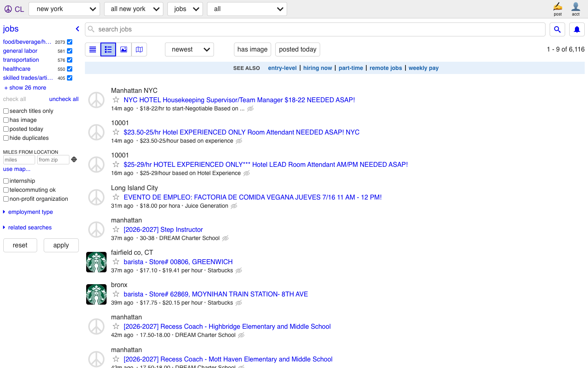588x368 pixels.
Task: Click the miles input field
Action: pyautogui.click(x=19, y=160)
